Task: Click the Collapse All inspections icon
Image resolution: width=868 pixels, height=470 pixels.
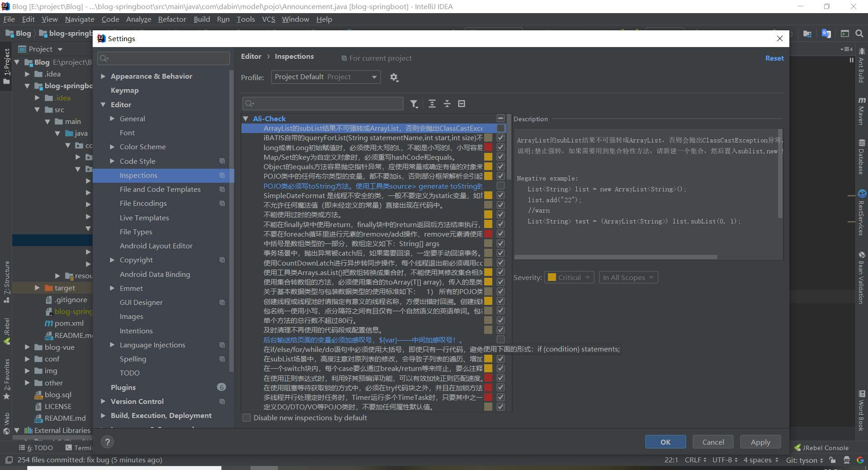Action: 447,104
